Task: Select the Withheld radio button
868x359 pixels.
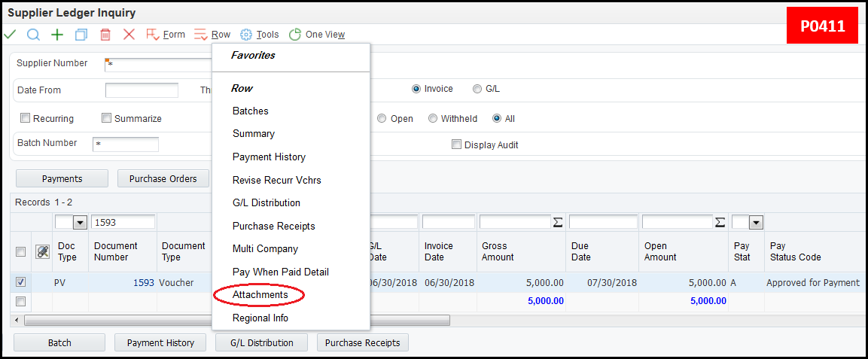Action: click(x=432, y=118)
